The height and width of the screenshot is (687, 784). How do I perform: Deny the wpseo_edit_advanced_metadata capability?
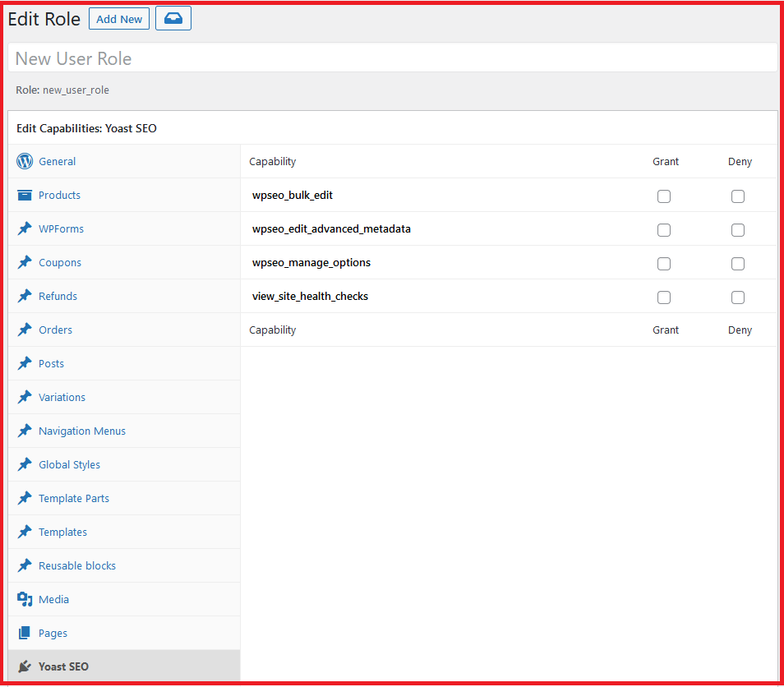pyautogui.click(x=738, y=230)
